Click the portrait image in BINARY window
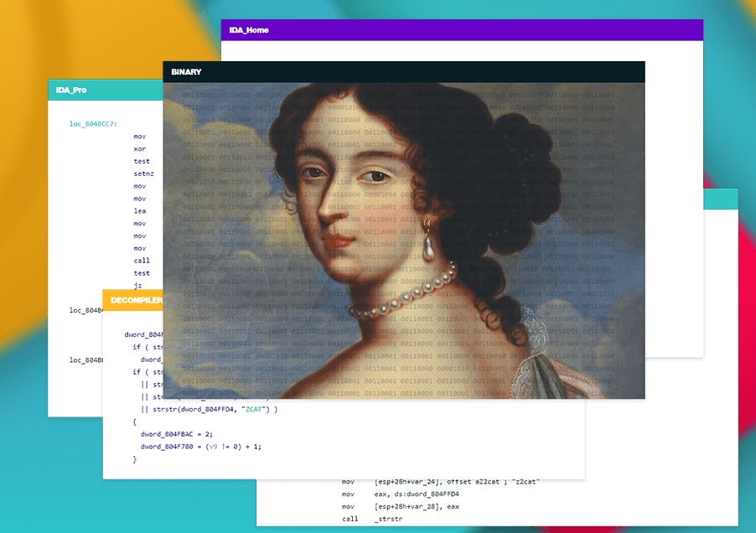 pyautogui.click(x=404, y=241)
